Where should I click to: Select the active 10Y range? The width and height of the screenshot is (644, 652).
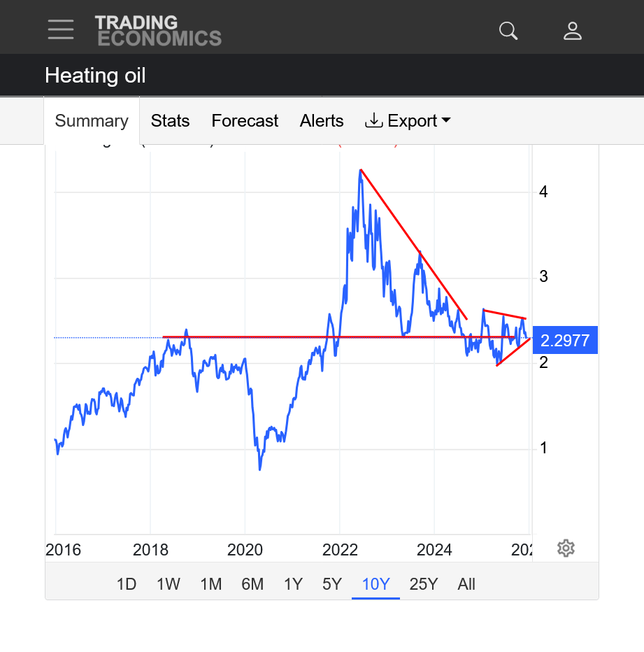pos(375,584)
